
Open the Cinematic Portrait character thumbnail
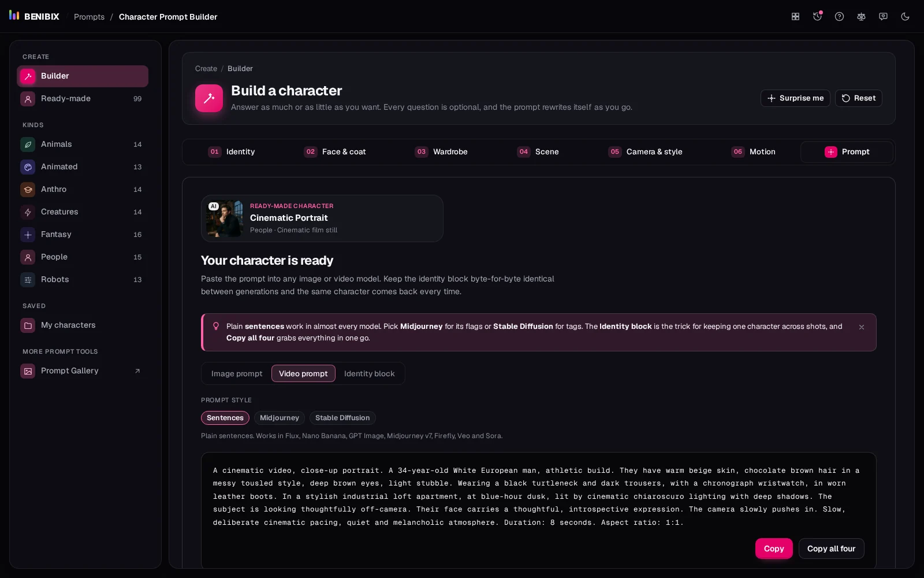pyautogui.click(x=225, y=218)
